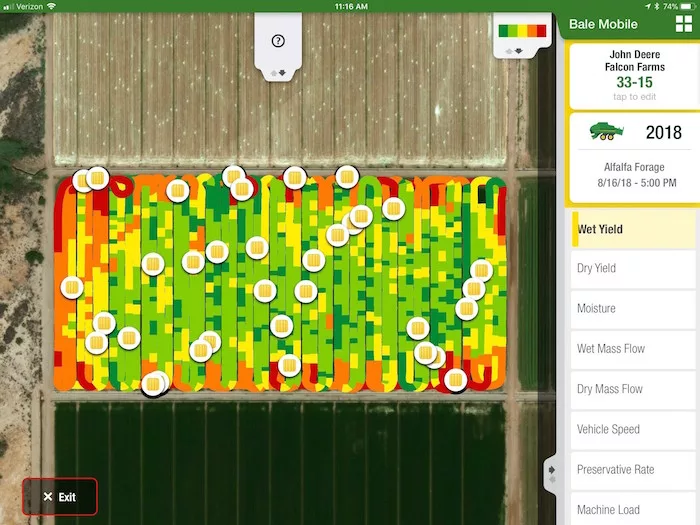Click the red legend swatch
Screen dimensions: 700x525
(542, 31)
